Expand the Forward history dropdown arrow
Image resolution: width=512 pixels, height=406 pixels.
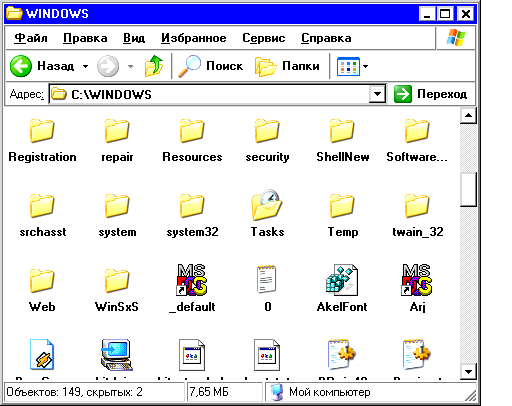(131, 66)
